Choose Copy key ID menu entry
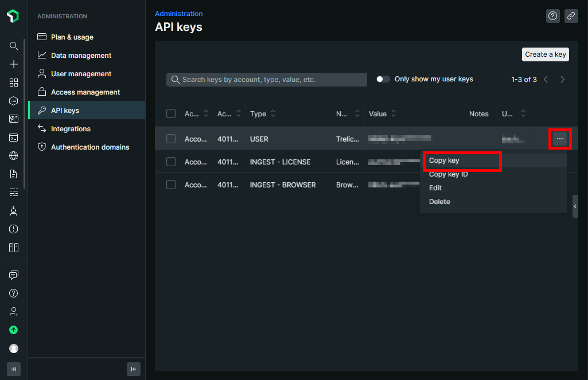Screen dimensions: 588x380 pos(493,174)
